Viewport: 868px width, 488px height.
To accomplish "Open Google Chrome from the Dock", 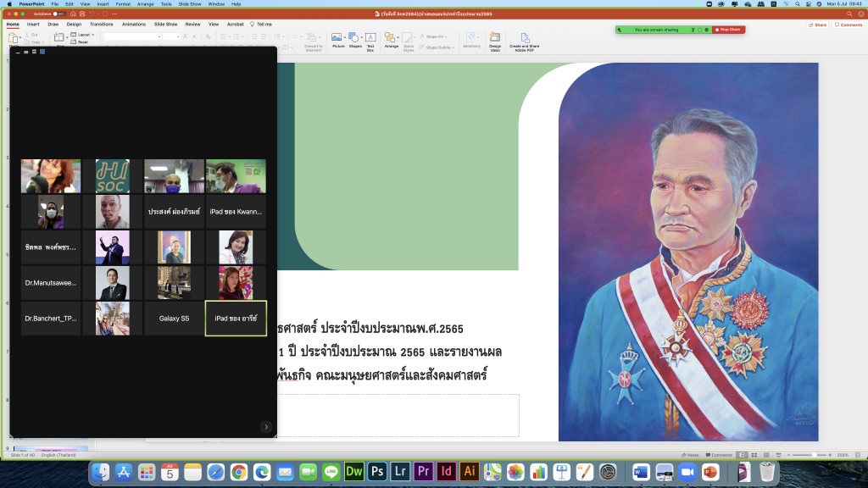I will tap(238, 472).
